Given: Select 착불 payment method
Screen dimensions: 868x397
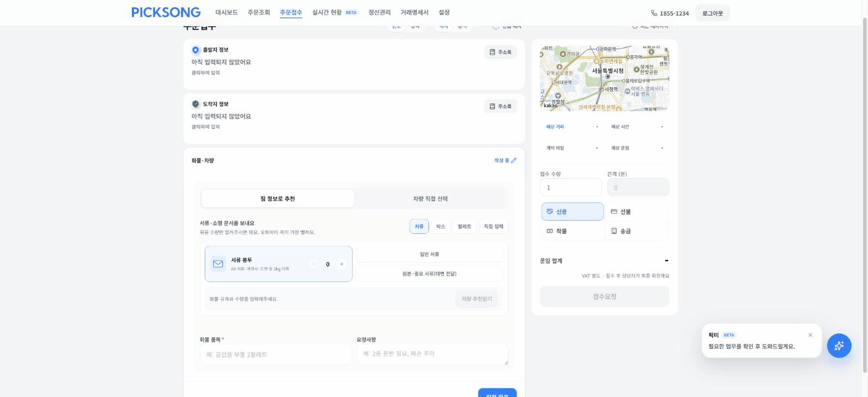Looking at the screenshot, I should point(572,231).
